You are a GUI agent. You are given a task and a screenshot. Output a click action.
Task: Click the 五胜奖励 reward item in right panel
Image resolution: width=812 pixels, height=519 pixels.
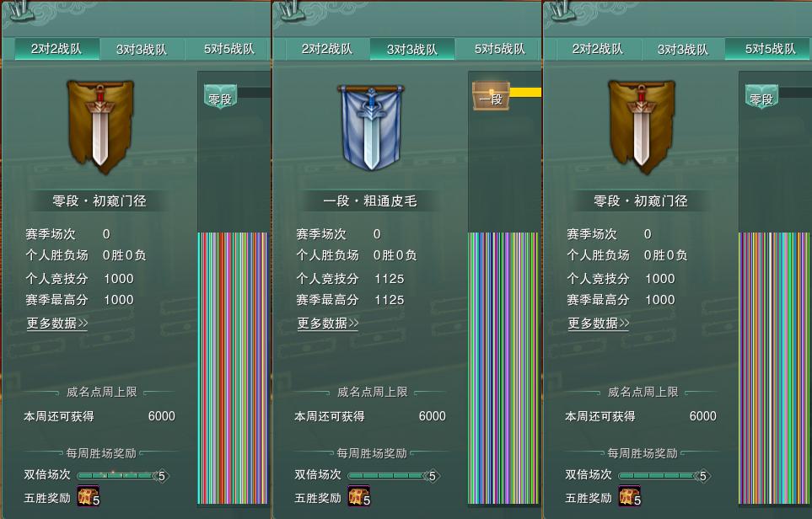[629, 496]
